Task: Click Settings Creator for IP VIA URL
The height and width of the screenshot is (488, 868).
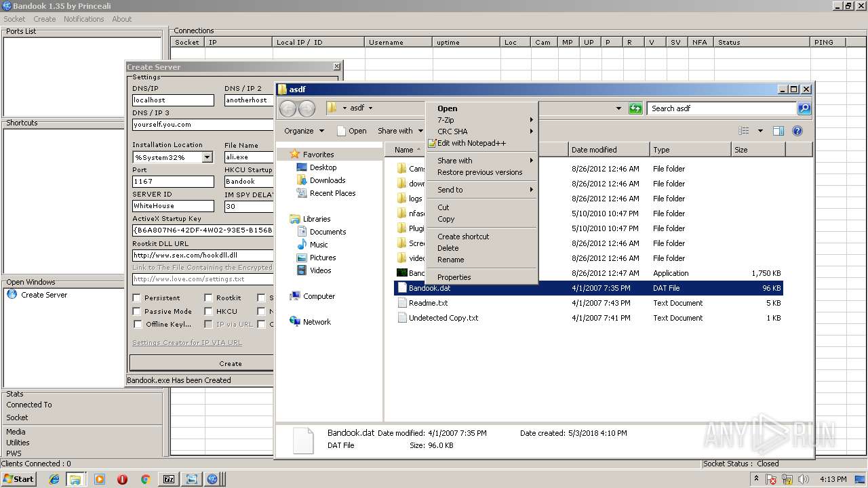Action: coord(187,343)
